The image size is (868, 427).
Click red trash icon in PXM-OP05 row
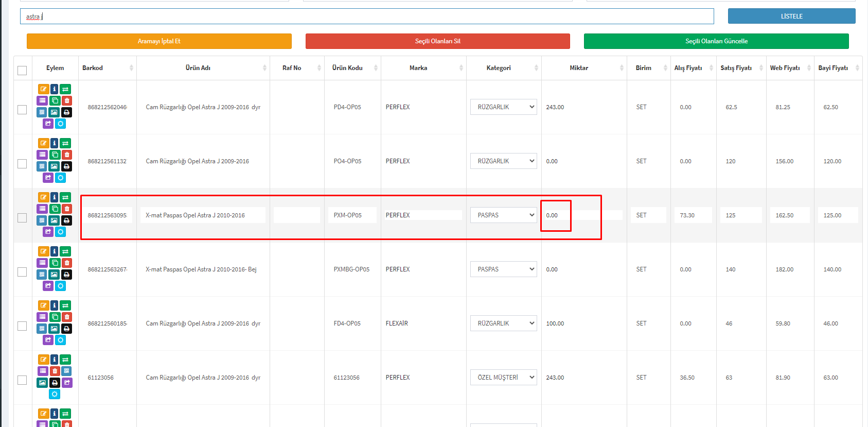pos(67,209)
